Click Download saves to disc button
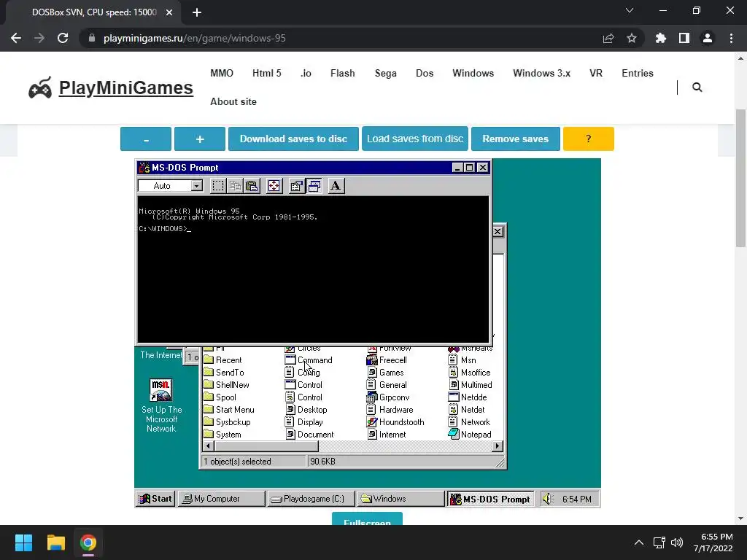Viewport: 747px width, 560px height. tap(293, 139)
